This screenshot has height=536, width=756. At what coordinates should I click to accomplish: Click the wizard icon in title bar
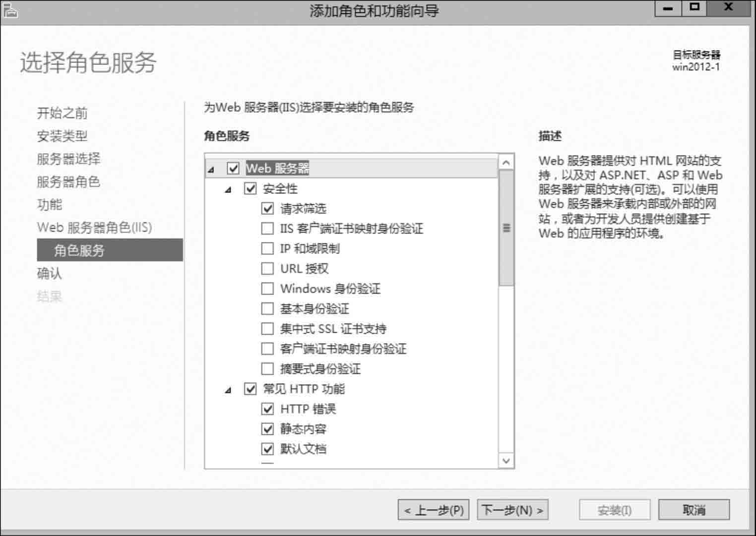tap(10, 10)
